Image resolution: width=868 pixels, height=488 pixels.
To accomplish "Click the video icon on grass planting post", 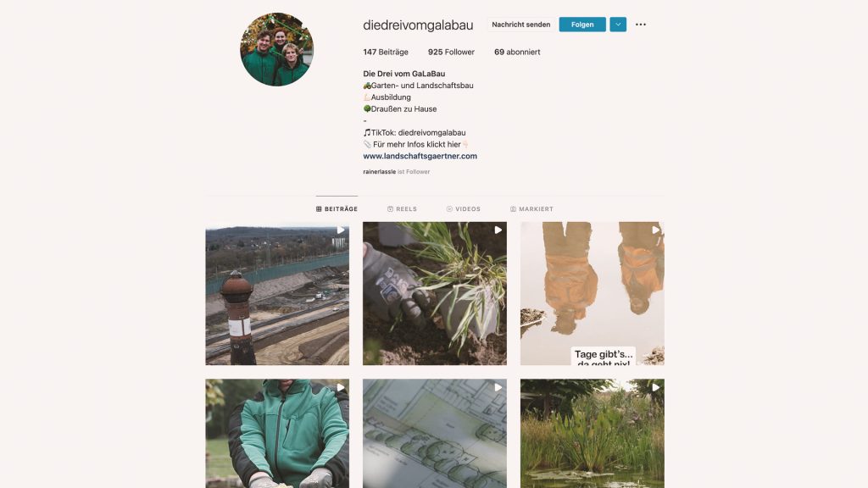I will click(498, 230).
